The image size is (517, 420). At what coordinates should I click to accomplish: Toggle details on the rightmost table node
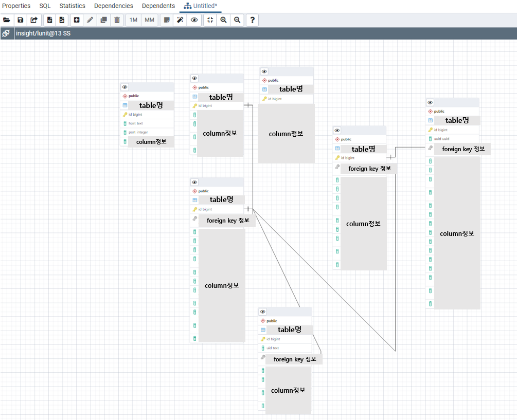430,102
